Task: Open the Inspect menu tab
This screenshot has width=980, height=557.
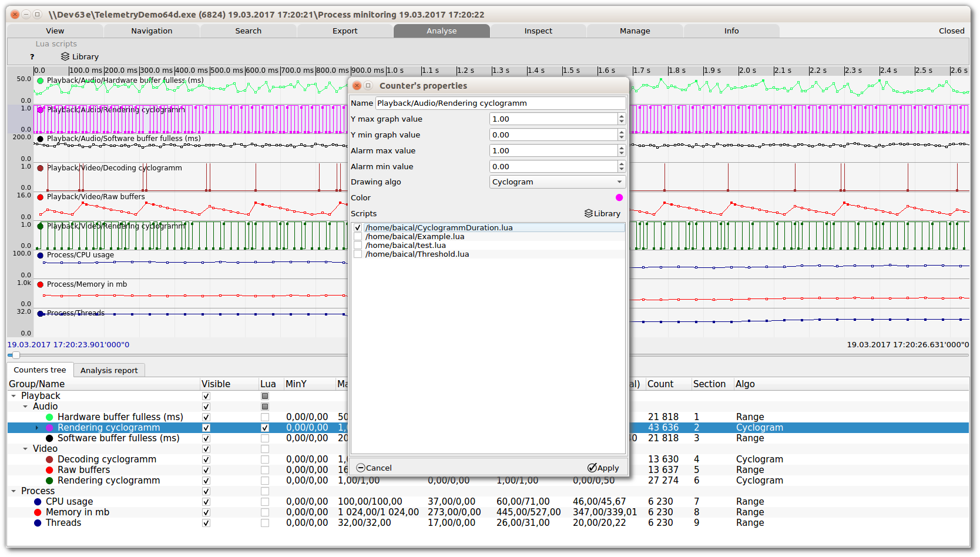Action: coord(538,31)
